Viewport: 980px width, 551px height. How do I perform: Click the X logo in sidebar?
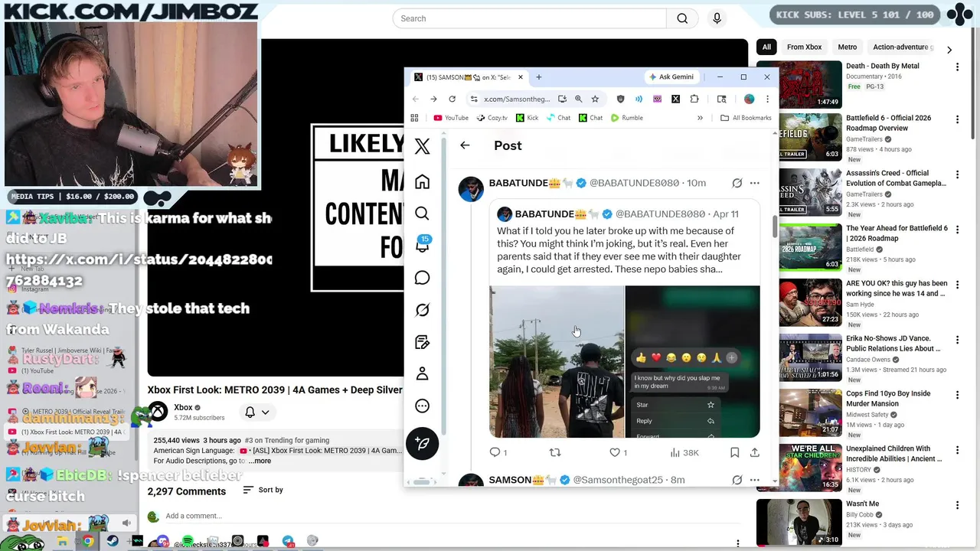click(x=422, y=146)
